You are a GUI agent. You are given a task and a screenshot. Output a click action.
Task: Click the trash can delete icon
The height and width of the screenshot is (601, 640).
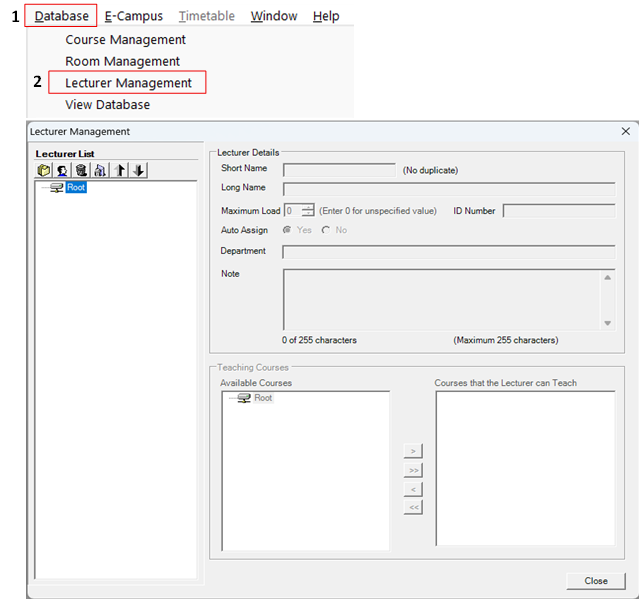click(x=81, y=170)
